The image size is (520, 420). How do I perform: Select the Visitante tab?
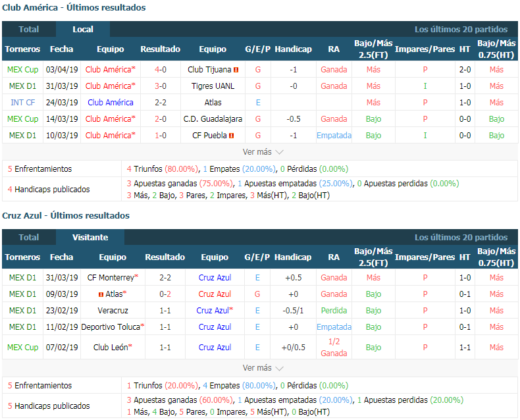tap(90, 237)
